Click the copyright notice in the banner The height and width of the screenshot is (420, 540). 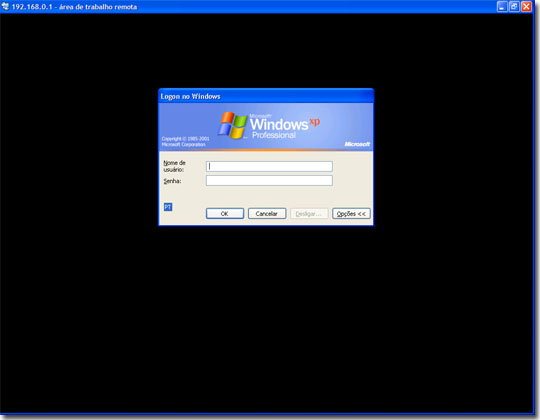pos(185,141)
